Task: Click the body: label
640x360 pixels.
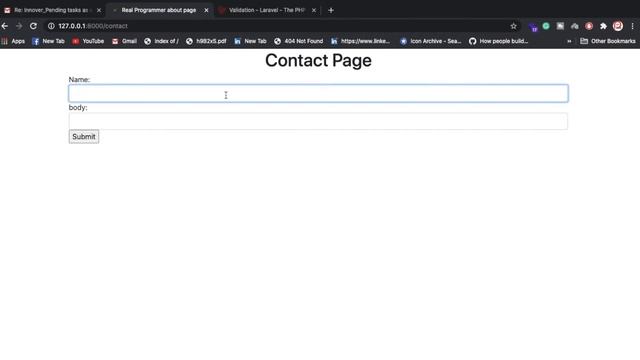Action: tap(78, 108)
